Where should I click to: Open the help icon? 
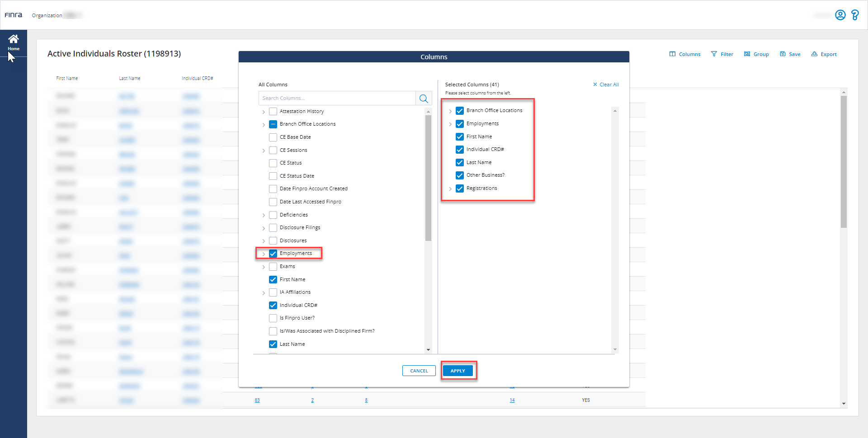(855, 15)
